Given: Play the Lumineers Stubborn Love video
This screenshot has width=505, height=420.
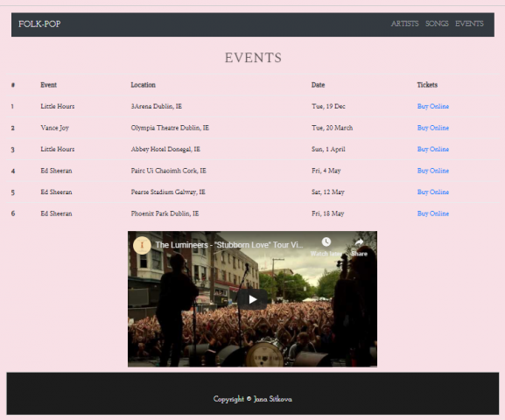Looking at the screenshot, I should (252, 299).
